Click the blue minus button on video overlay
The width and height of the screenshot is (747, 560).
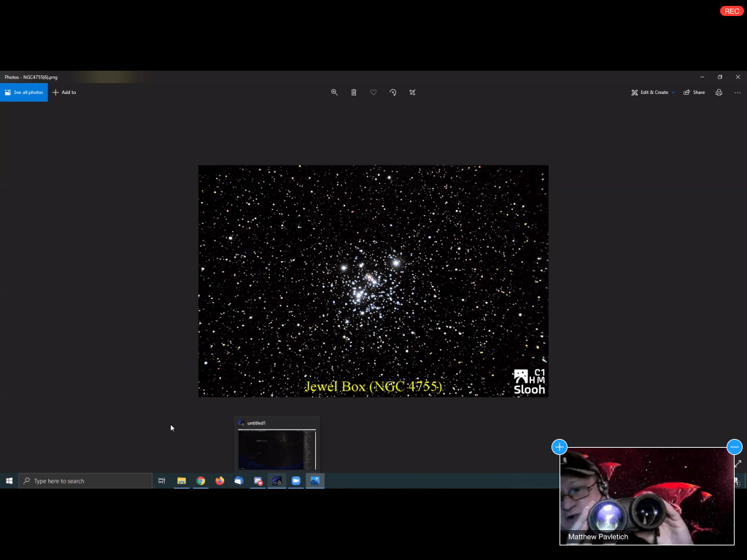click(735, 447)
